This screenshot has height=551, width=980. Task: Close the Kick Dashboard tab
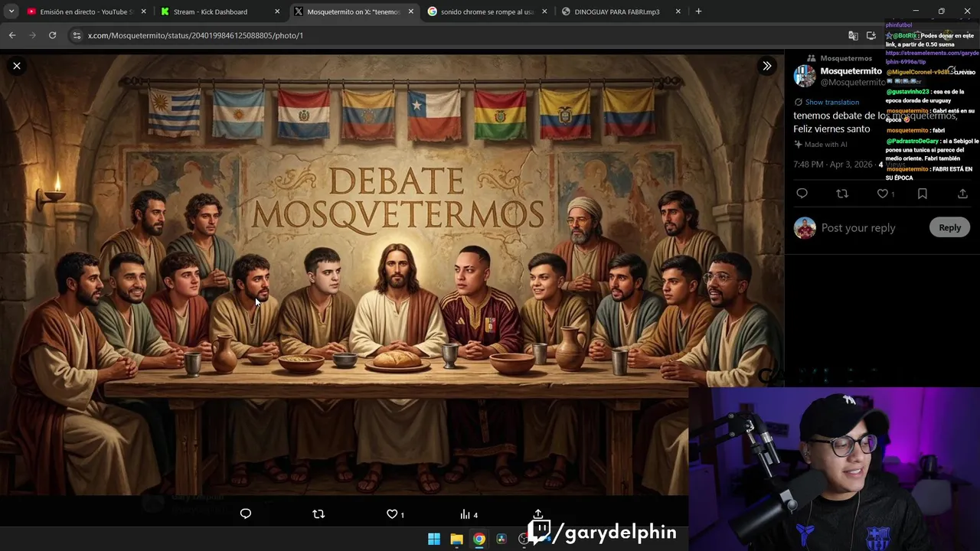pyautogui.click(x=277, y=11)
